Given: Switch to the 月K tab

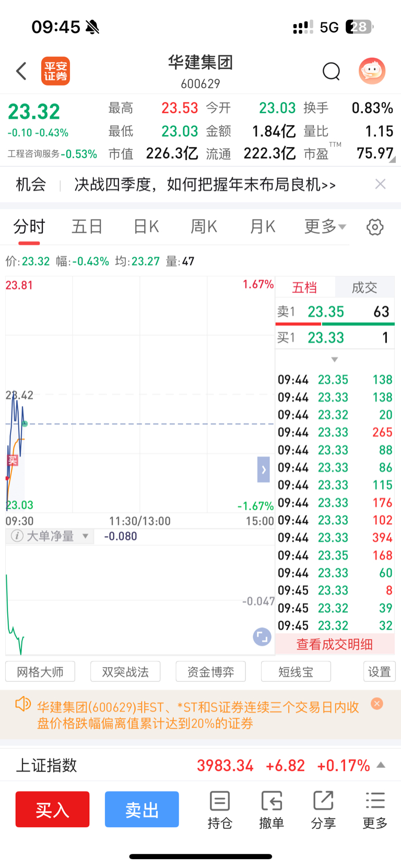Looking at the screenshot, I should pos(262,227).
